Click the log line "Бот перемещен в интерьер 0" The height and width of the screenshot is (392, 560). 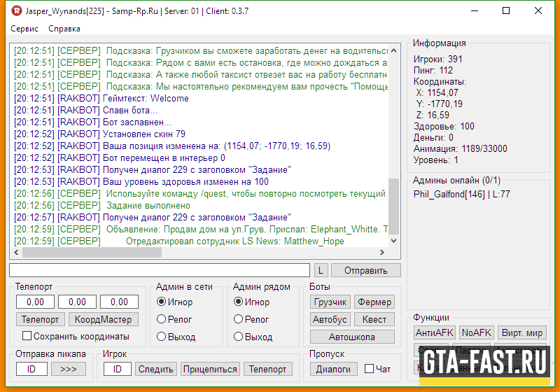(120, 157)
